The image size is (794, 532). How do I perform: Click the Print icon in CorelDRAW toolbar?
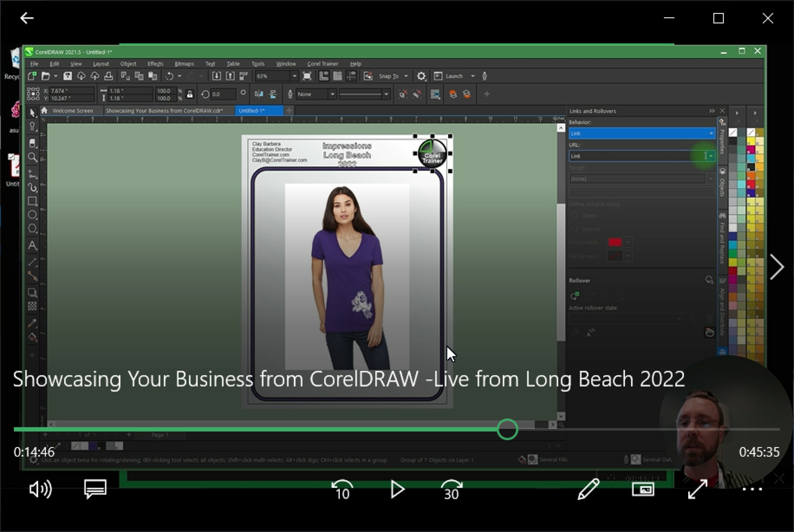click(108, 76)
